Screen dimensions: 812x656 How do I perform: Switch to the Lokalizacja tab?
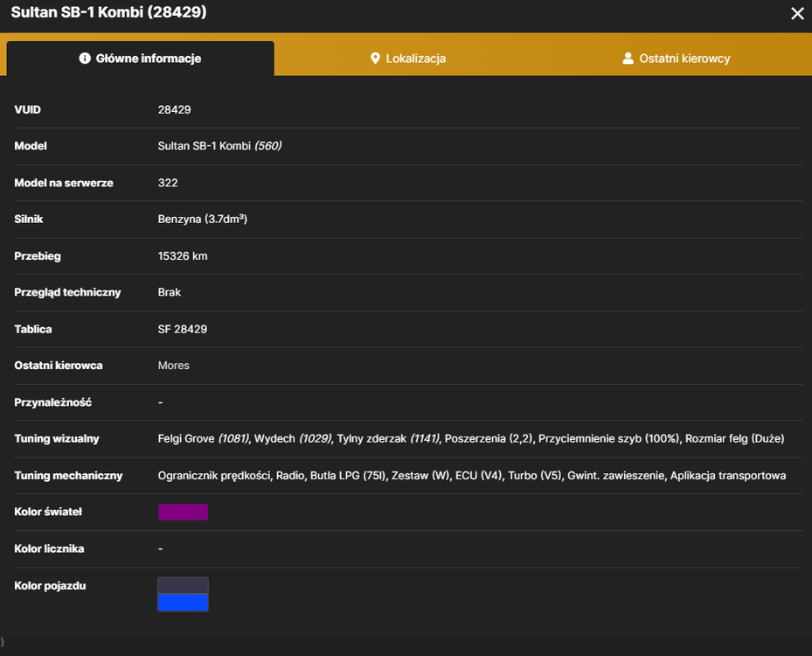pyautogui.click(x=408, y=59)
